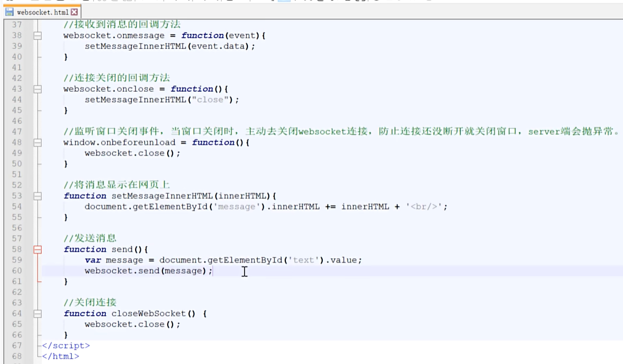
Task: Click line number 41 in the margin
Action: pyautogui.click(x=17, y=67)
